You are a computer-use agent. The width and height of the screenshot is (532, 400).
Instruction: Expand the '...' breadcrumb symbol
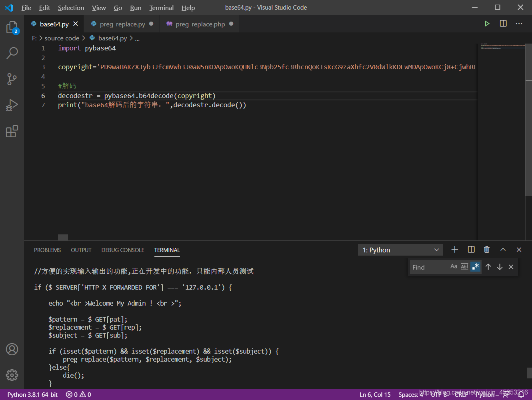137,38
